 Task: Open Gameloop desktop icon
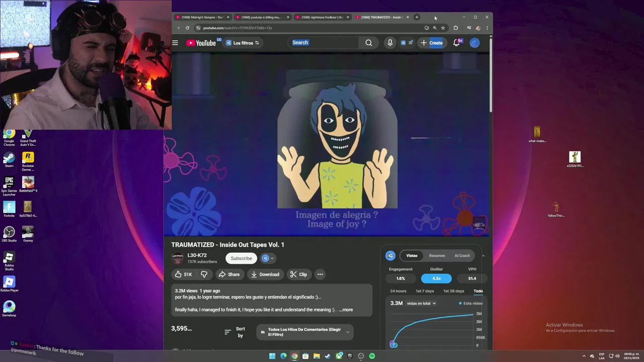pos(9,309)
